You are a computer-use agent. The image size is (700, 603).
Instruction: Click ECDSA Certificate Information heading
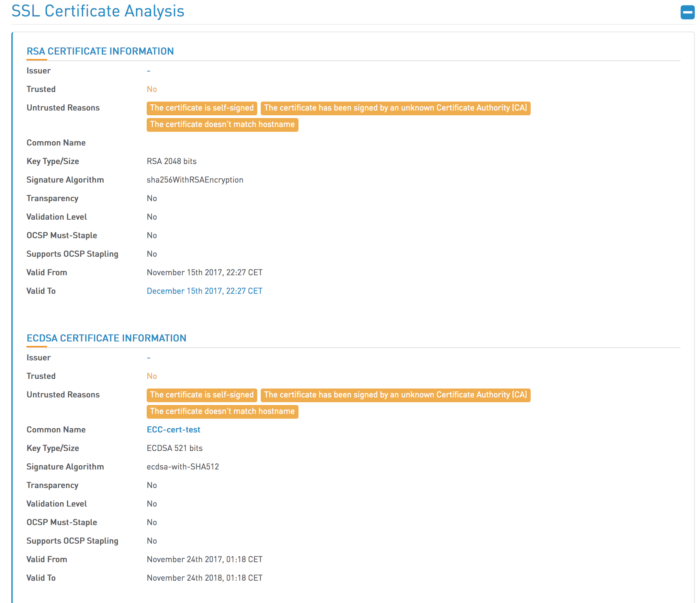tap(106, 338)
